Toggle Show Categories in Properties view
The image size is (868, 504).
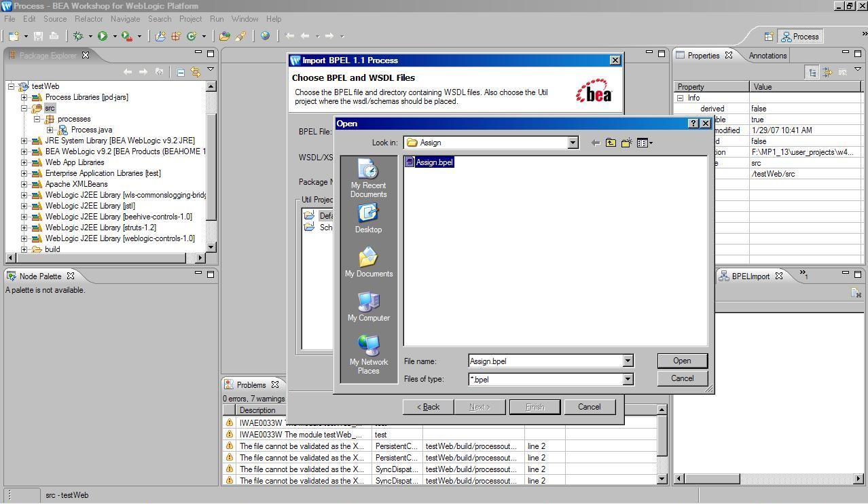[x=812, y=72]
